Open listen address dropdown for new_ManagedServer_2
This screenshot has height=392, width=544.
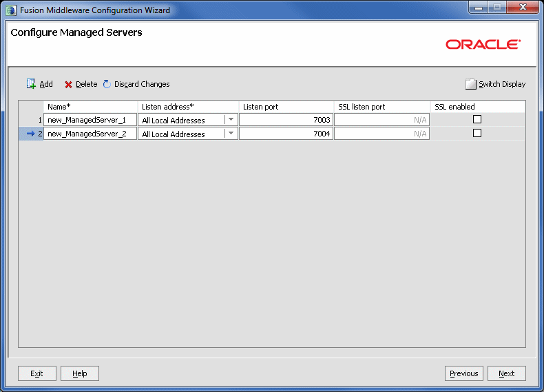(x=231, y=134)
